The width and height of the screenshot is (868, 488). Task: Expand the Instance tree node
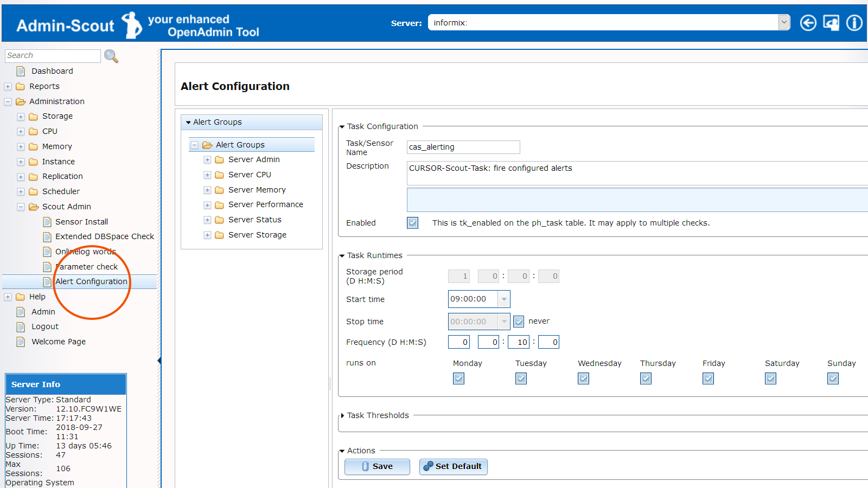coord(21,162)
